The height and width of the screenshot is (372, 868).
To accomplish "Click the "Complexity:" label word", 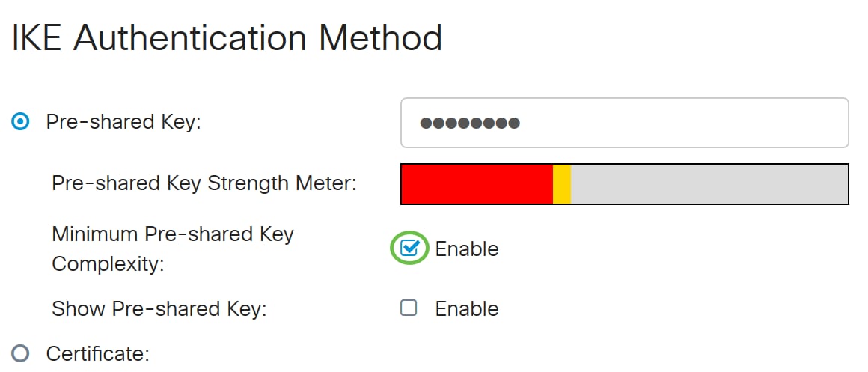I will [108, 264].
